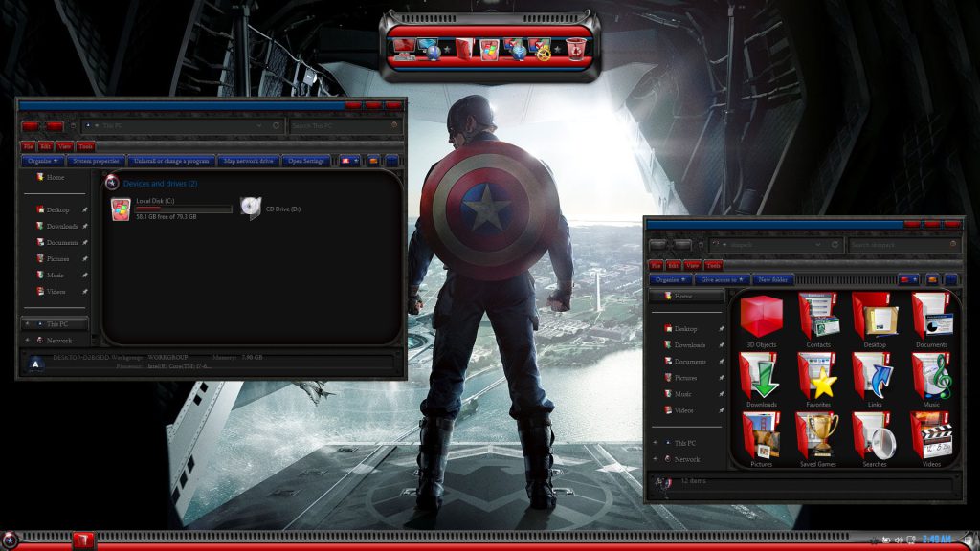
Task: Open the Recycle Bin in the top dock
Action: coord(575,49)
